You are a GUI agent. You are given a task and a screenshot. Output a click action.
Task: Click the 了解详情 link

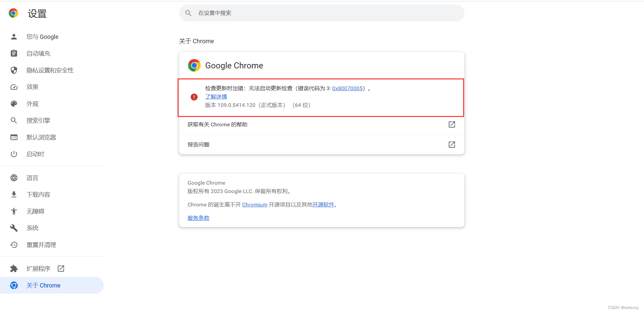(216, 97)
